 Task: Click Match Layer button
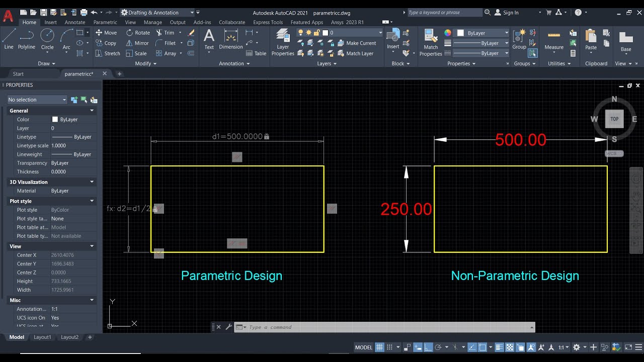coord(355,53)
